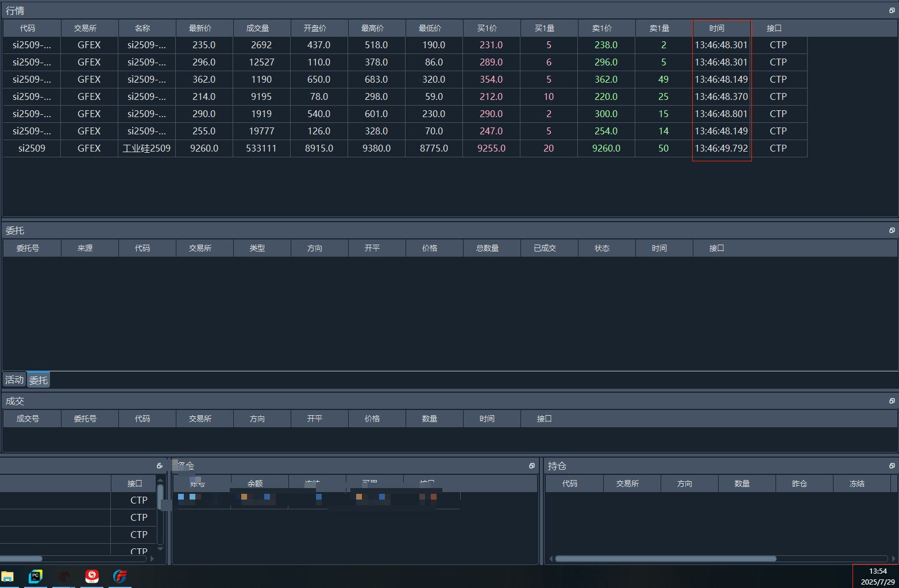Click the 成交号 header in 成交 panel
Image resolution: width=899 pixels, height=588 pixels.
click(32, 419)
